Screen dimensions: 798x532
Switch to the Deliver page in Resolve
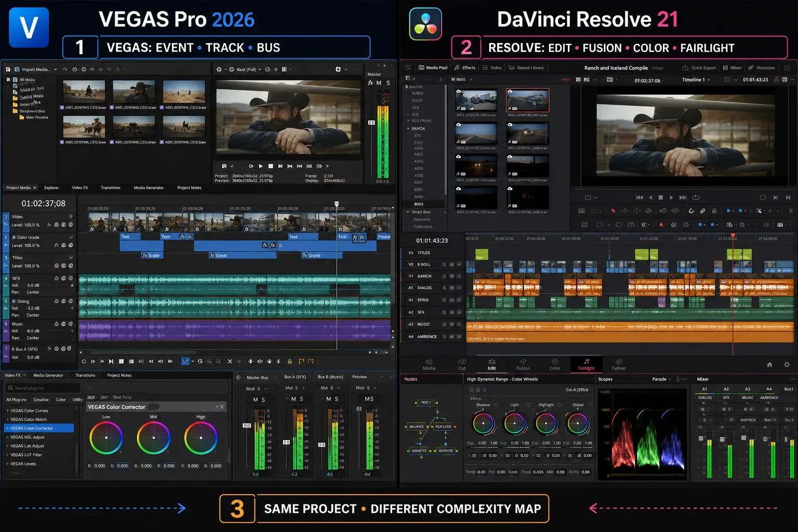(619, 364)
